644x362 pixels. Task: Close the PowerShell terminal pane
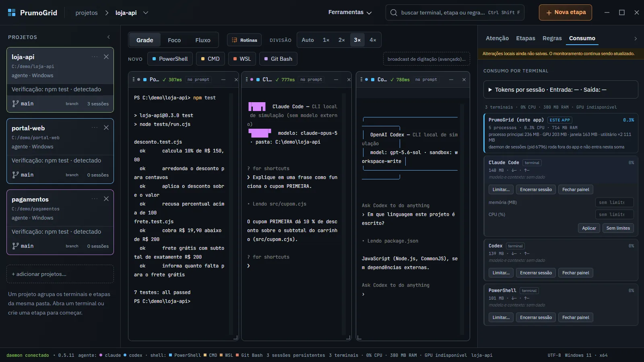click(x=236, y=80)
